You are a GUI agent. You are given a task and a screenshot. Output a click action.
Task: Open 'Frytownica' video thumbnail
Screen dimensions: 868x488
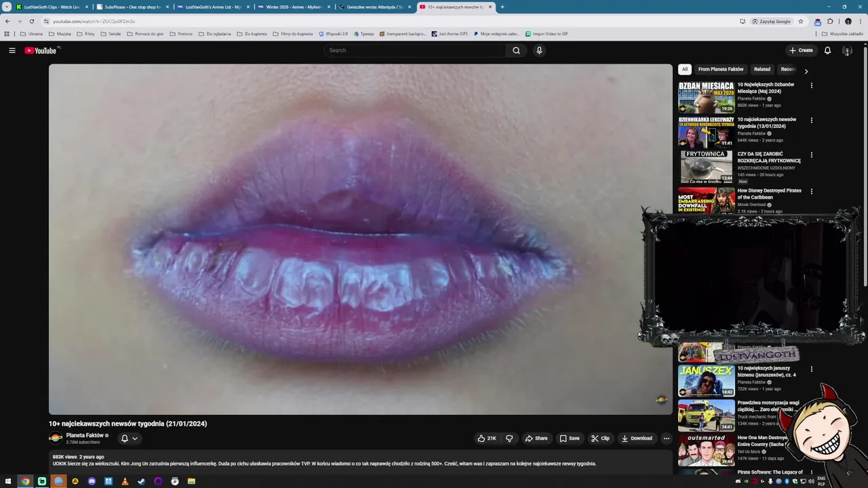pos(706,167)
